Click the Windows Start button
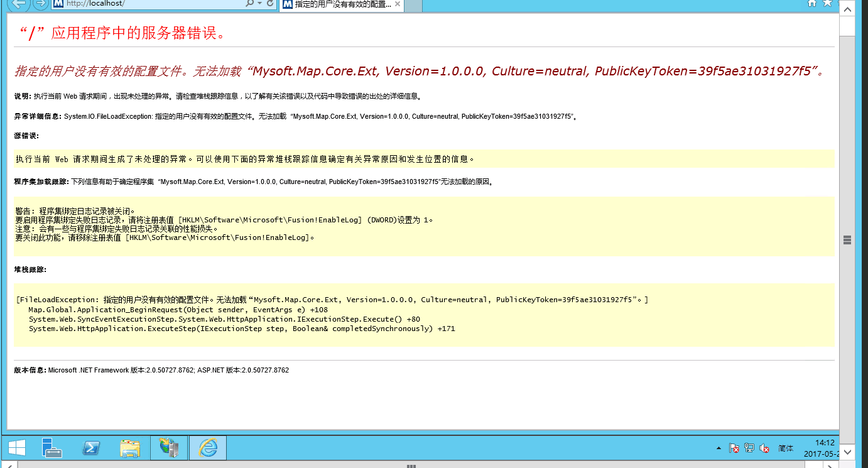This screenshot has width=868, height=468. 16,448
